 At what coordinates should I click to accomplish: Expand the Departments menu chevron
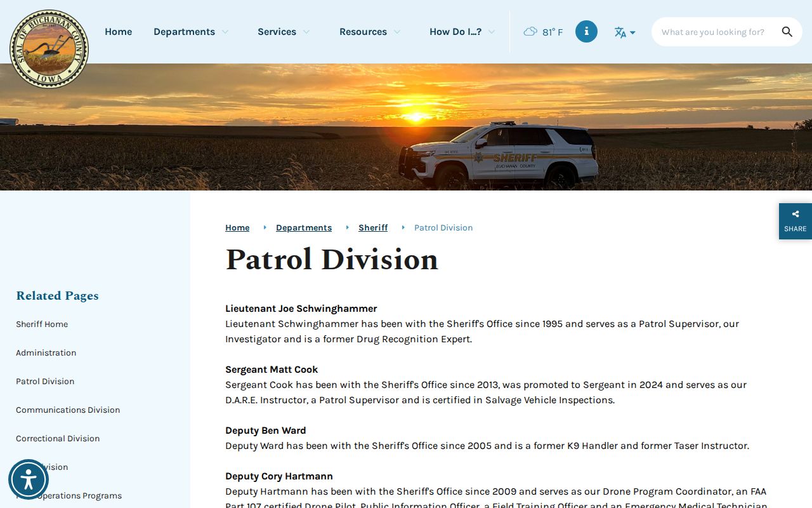click(x=225, y=32)
